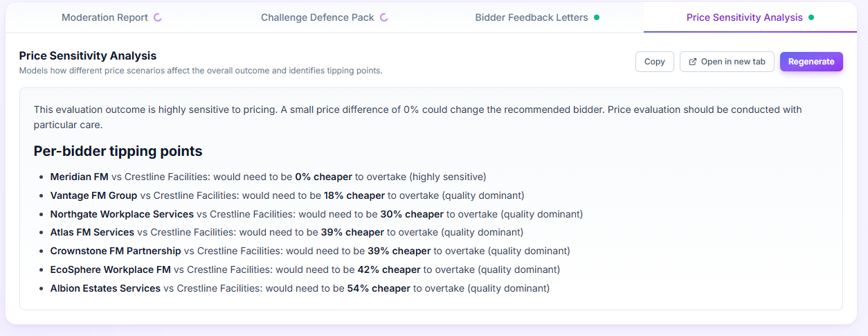868x336 pixels.
Task: Click the Crownstone FM Partnership bidder name
Action: (116, 251)
